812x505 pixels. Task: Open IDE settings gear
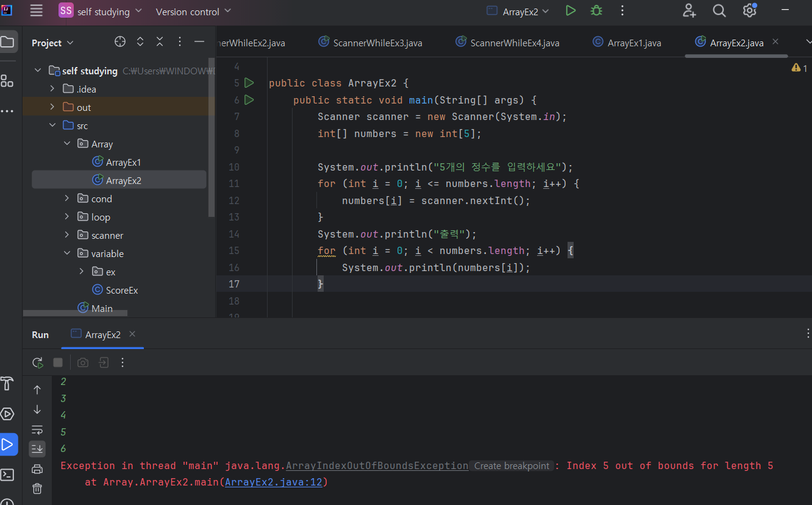coord(749,10)
